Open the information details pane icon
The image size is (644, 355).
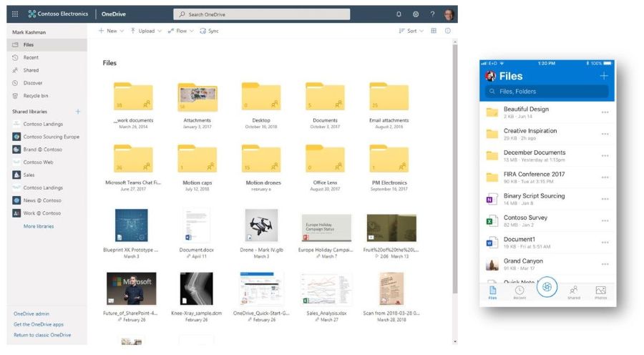(x=448, y=31)
